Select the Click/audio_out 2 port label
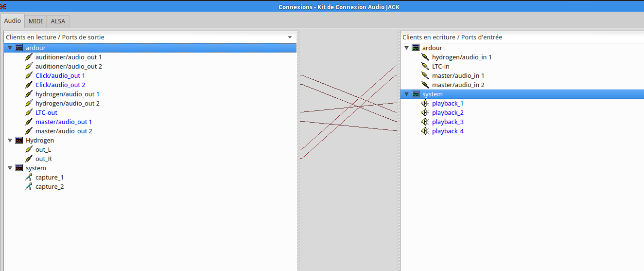Image resolution: width=644 pixels, height=271 pixels. tap(60, 85)
